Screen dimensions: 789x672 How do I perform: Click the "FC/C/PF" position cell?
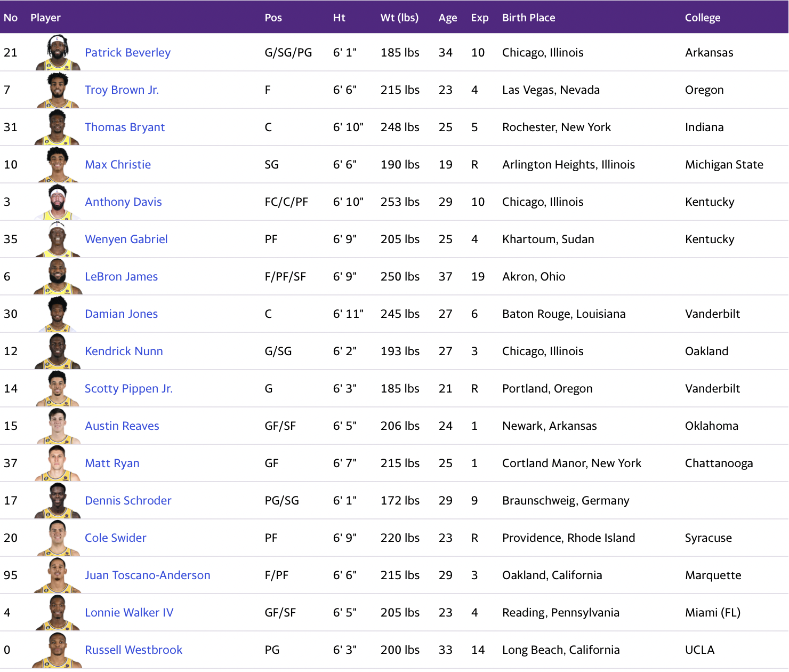(x=286, y=202)
